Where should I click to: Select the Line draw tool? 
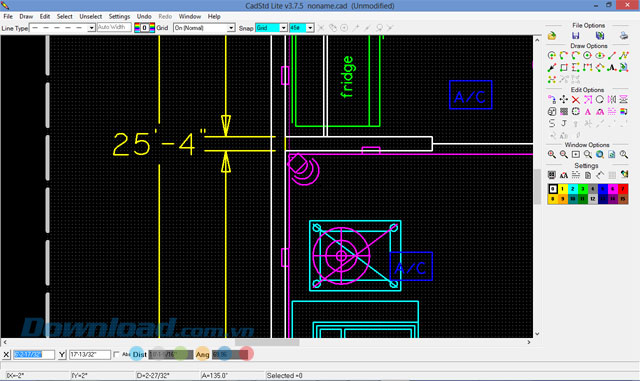click(611, 56)
